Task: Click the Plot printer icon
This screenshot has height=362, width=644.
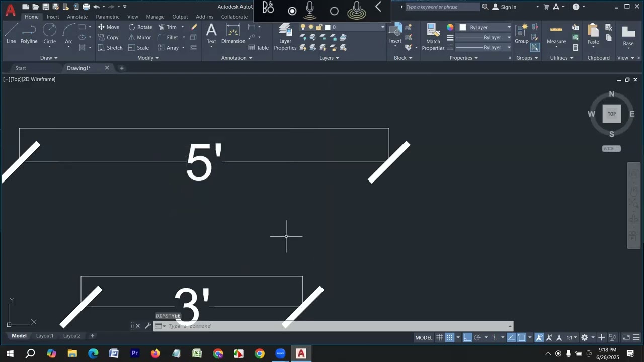Action: 86,7
